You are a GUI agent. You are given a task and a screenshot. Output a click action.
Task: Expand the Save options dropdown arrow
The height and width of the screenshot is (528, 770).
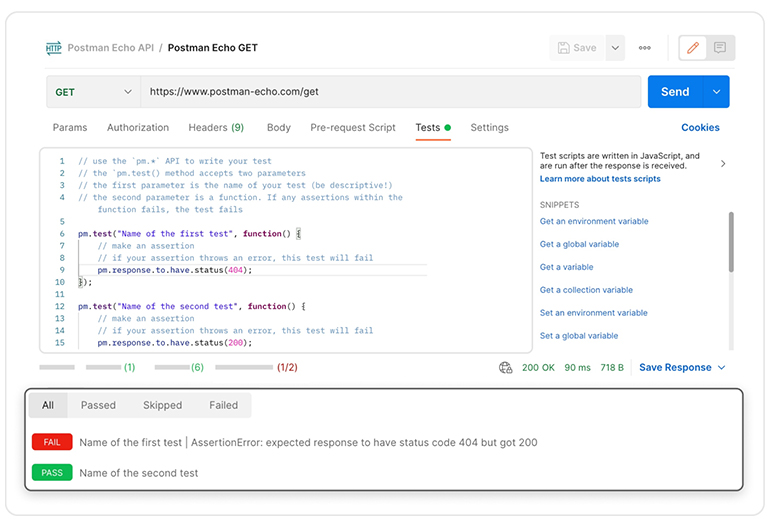[615, 48]
